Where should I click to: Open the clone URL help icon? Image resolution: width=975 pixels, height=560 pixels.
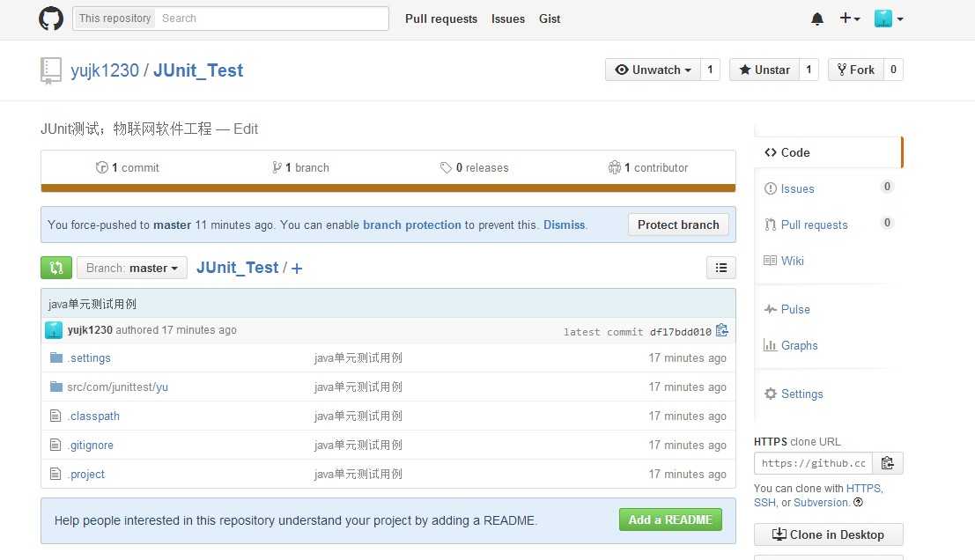[858, 503]
